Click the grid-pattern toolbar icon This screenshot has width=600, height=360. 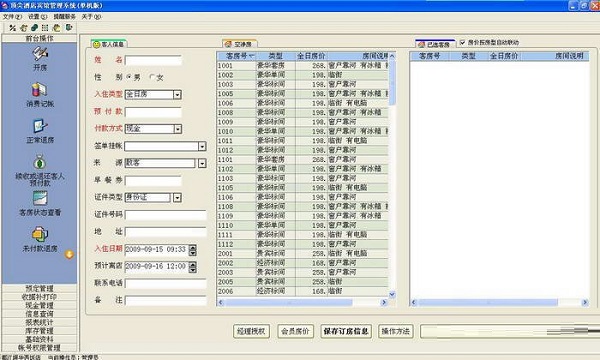point(45,28)
